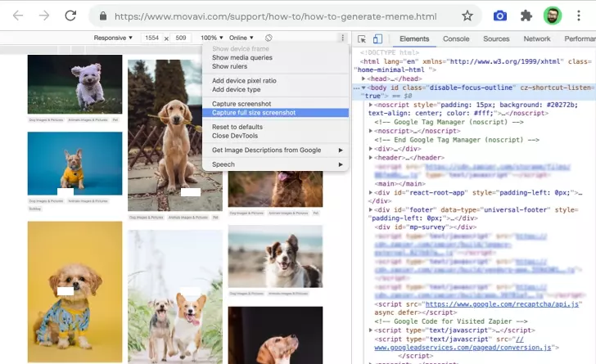
Task: Click the two running corgis photo
Action: click(175, 297)
